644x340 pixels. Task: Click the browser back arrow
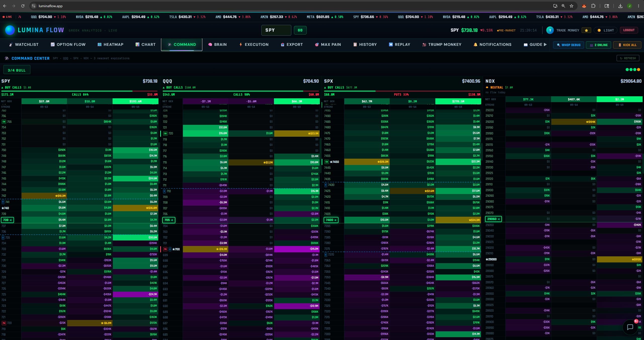coord(5,6)
